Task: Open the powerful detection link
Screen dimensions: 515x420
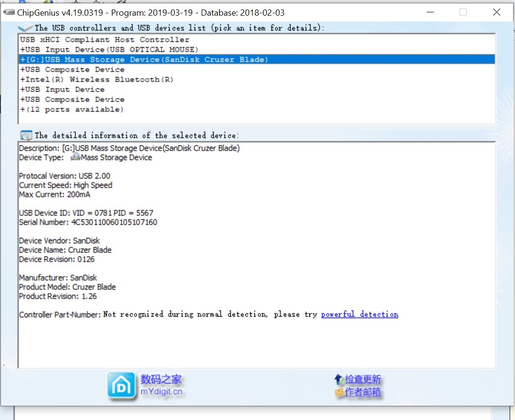Action: point(360,314)
